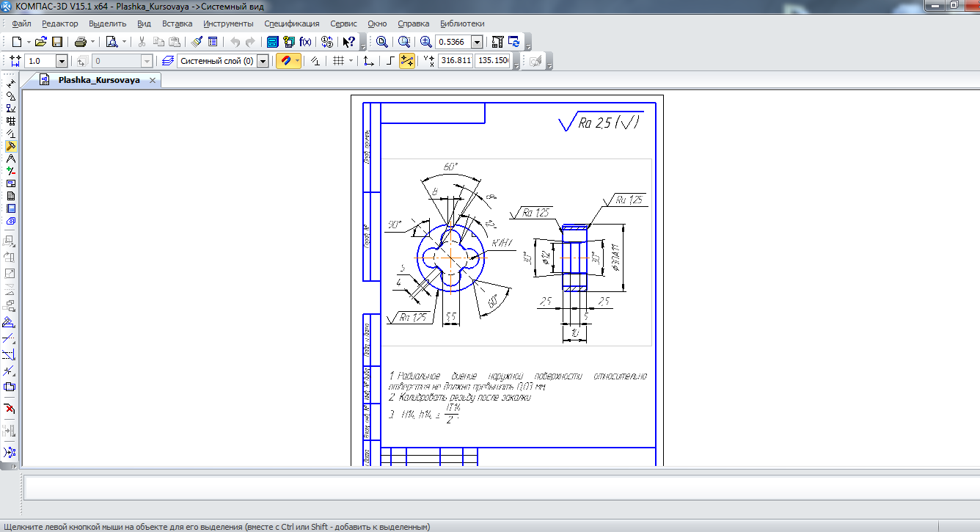980x532 pixels.
Task: Toggle the rounding mode button beside the coordinate fields
Action: point(406,62)
